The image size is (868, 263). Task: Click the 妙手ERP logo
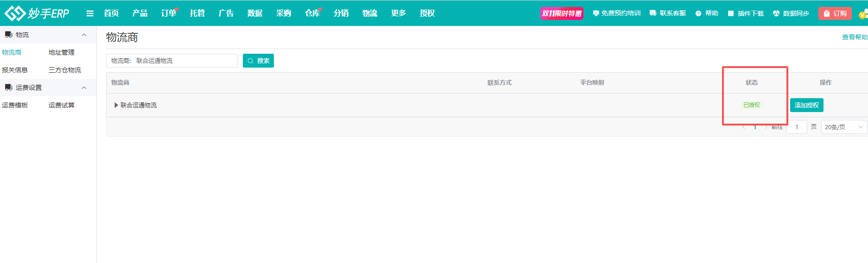tap(37, 13)
